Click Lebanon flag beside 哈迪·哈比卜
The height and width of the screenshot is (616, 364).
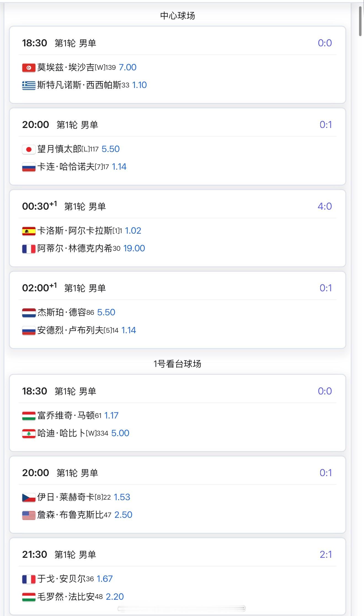(29, 433)
